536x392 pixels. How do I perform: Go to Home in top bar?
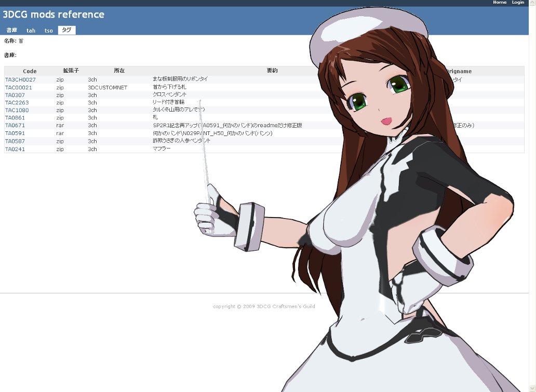point(499,3)
